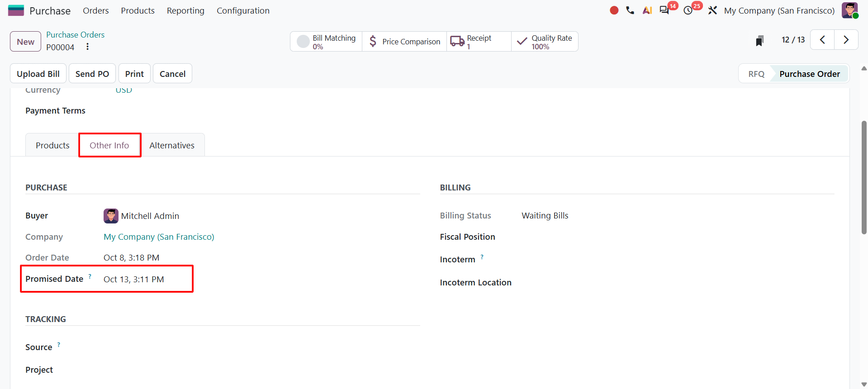Open the Purchase app home icon
Image resolution: width=868 pixels, height=389 pixels.
(x=16, y=10)
